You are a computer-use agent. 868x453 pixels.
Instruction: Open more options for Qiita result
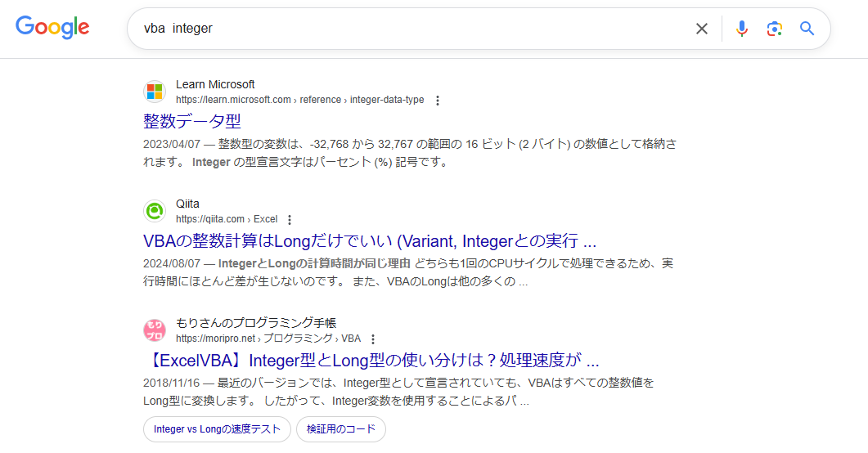click(290, 220)
